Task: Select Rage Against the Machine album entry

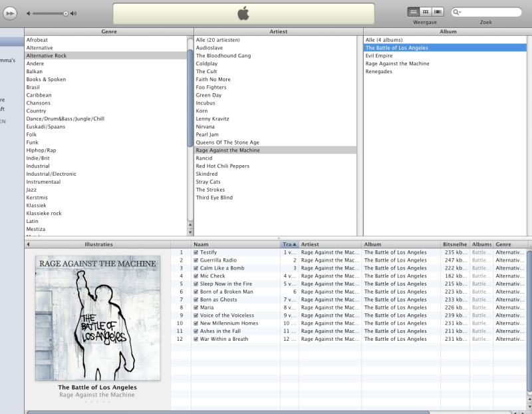Action: pyautogui.click(x=445, y=63)
